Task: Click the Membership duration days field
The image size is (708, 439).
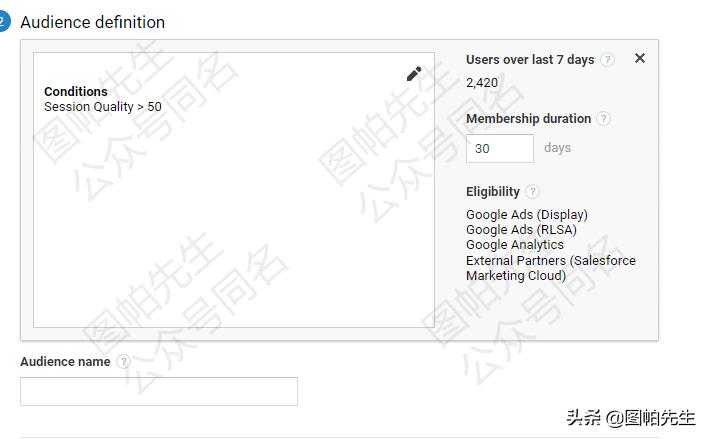Action: pos(499,148)
